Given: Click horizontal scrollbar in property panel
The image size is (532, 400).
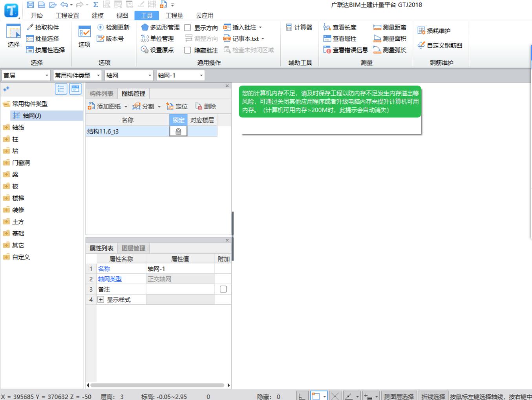Looking at the screenshot, I should [x=157, y=385].
